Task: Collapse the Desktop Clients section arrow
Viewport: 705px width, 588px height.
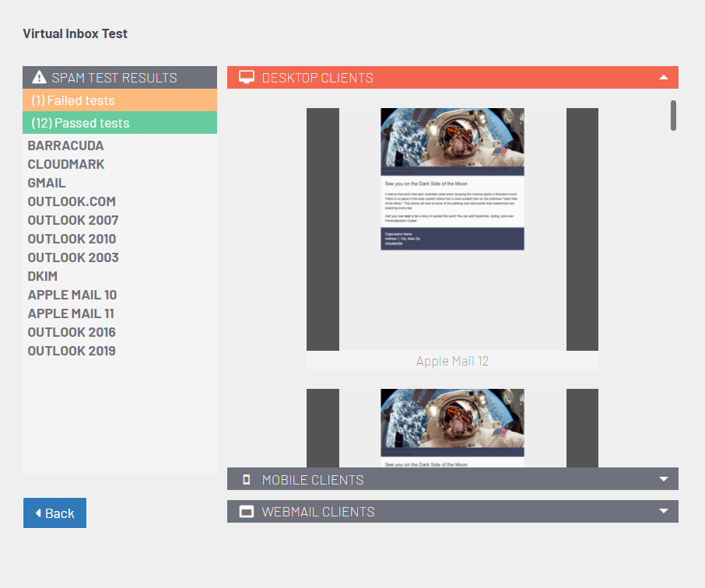Action: point(663,77)
